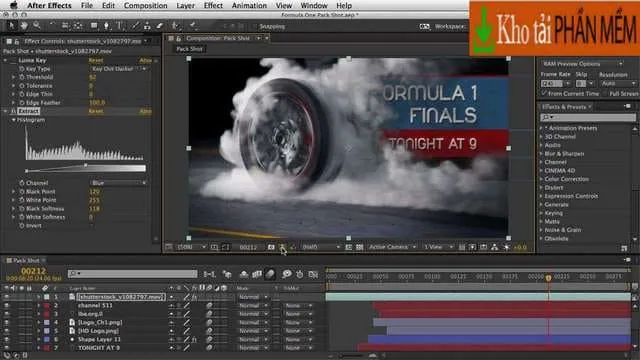Toggle From Current Time checkbox
This screenshot has width=640, height=360.
coord(544,93)
